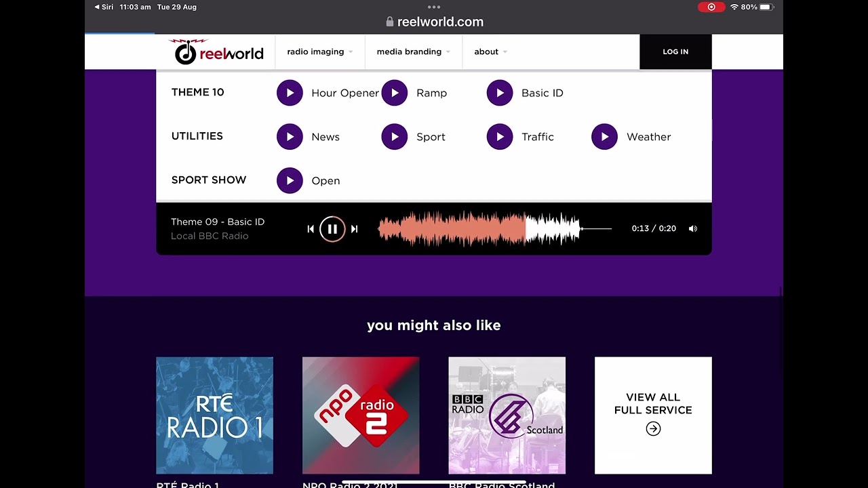Play Theme 10 Basic ID
The width and height of the screenshot is (868, 488).
point(500,93)
